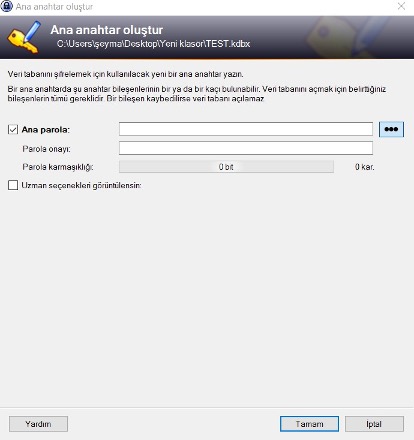The width and height of the screenshot is (414, 440).
Task: Enable Uzman seçenekleri görüntülensin checkbox
Action: 13,185
